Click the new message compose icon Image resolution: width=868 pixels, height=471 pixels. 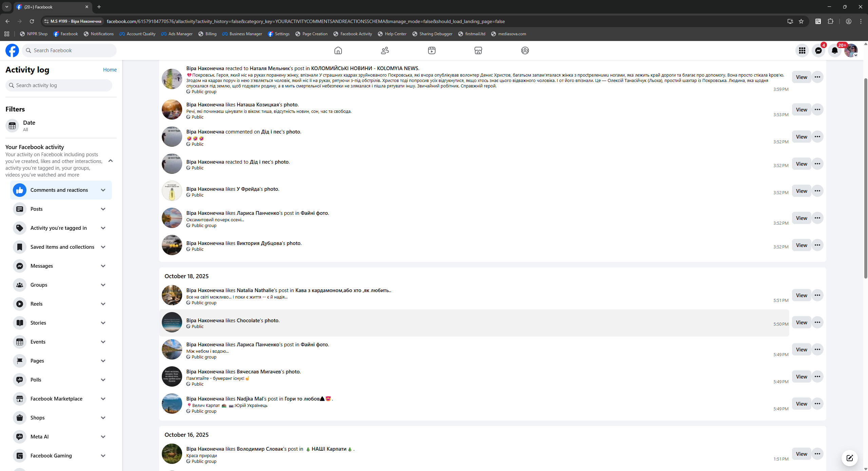coord(849,458)
